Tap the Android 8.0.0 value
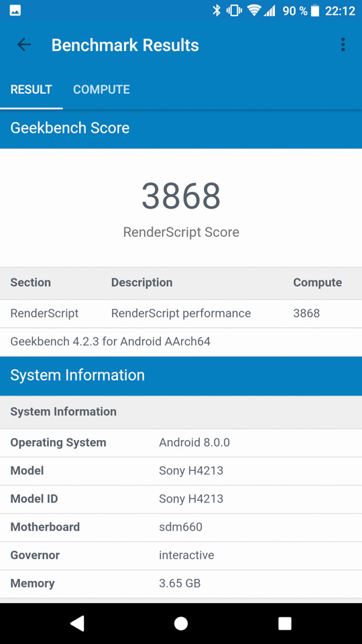The image size is (362, 644). 194,442
